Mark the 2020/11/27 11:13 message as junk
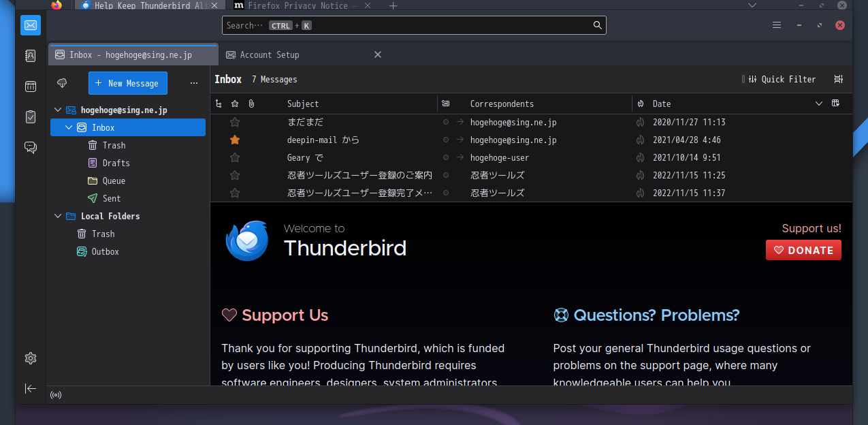The height and width of the screenshot is (425, 868). pos(640,122)
